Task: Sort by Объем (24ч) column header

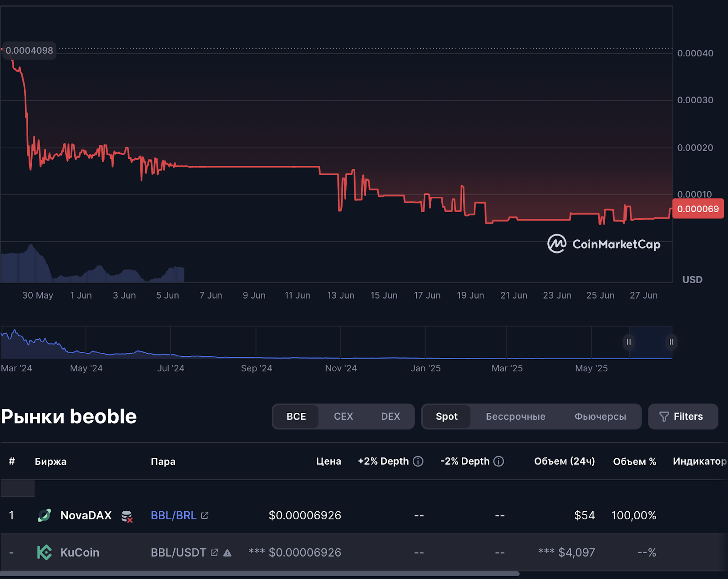Action: point(564,461)
